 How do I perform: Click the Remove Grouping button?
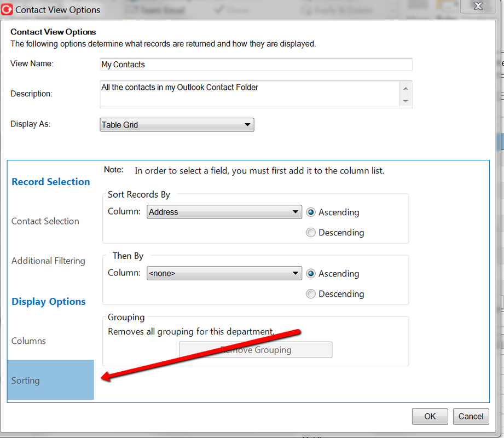pos(256,350)
